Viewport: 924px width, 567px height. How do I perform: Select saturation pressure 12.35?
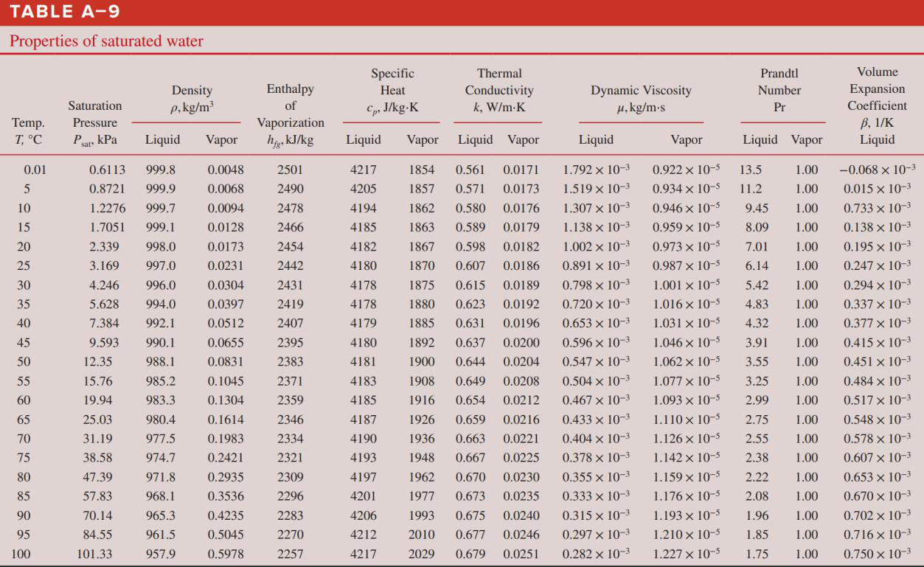click(97, 363)
